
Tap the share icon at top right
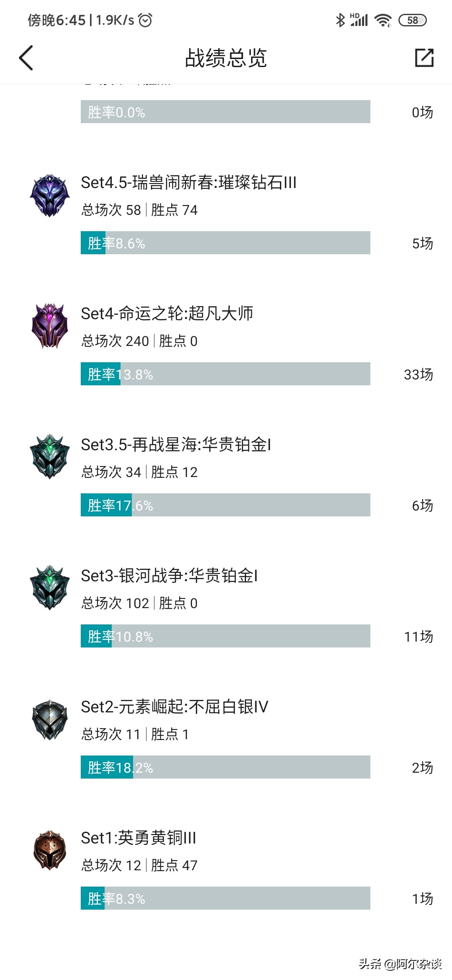click(424, 58)
